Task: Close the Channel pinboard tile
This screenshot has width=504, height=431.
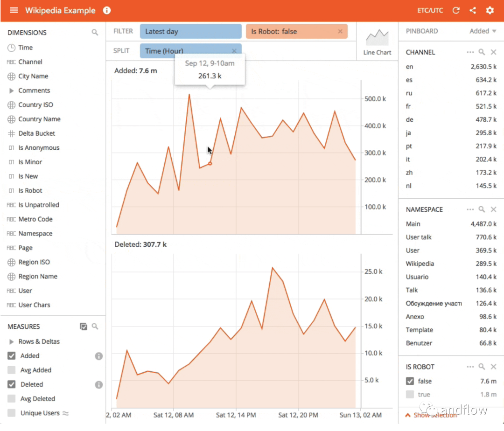Action: point(493,52)
